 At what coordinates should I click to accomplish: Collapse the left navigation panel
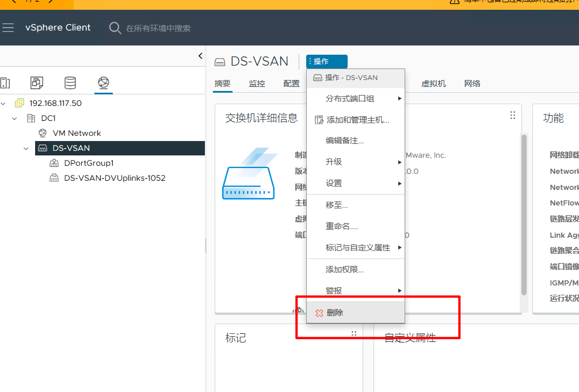200,56
